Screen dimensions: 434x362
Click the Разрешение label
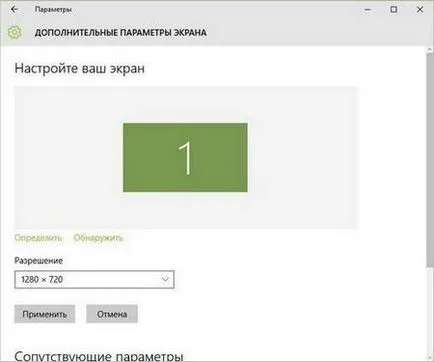click(x=39, y=261)
